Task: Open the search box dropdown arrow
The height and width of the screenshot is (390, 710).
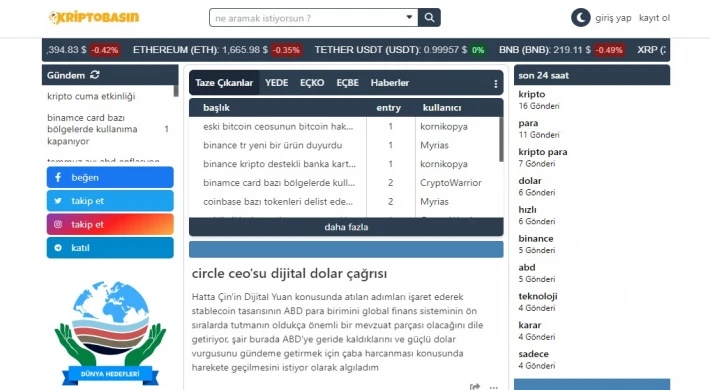Action: [x=409, y=17]
